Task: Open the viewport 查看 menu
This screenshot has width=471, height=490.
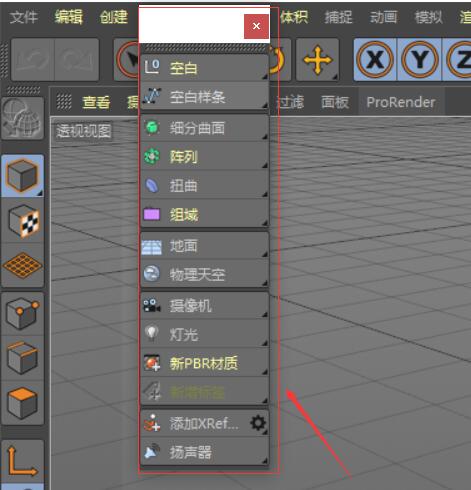Action: [x=96, y=102]
